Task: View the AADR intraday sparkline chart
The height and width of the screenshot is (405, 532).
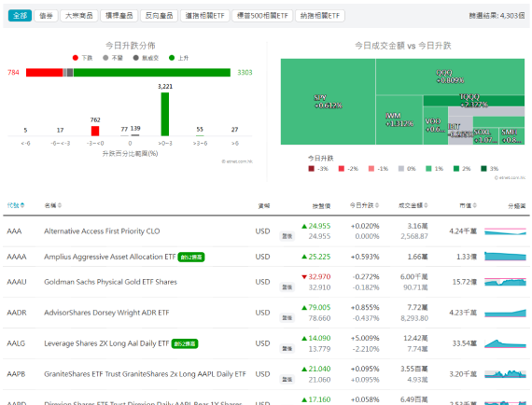Action: 505,313
